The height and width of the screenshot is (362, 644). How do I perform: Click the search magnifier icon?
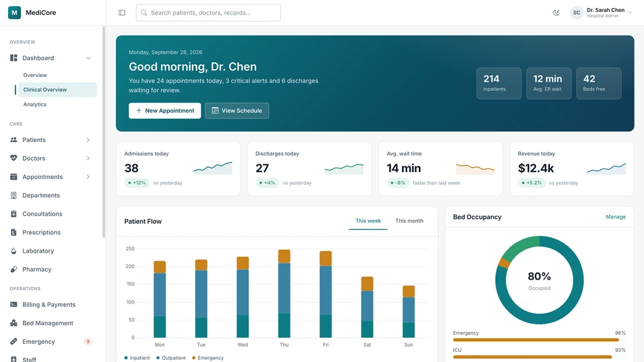[x=144, y=13]
